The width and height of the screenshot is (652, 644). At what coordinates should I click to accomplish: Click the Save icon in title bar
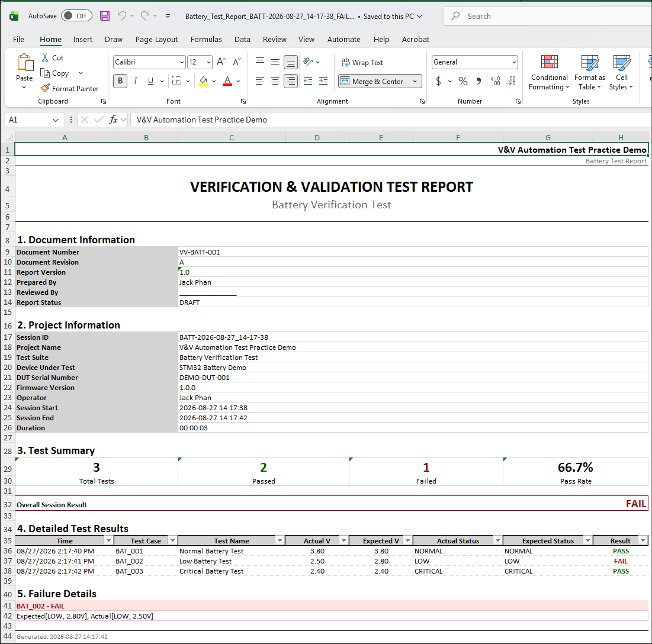[x=105, y=16]
